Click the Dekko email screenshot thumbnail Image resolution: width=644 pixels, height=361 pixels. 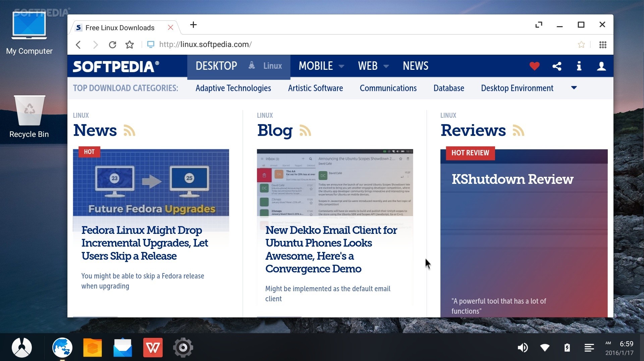[335, 183]
